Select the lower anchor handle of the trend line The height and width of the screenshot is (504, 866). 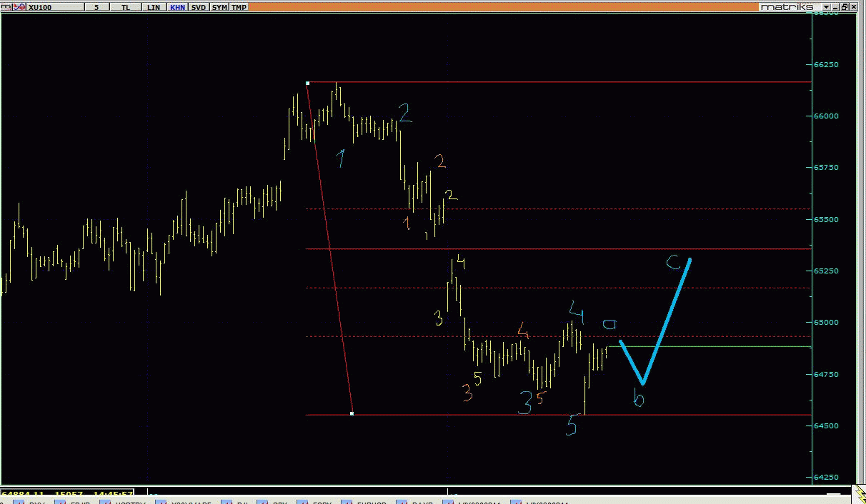pyautogui.click(x=352, y=413)
